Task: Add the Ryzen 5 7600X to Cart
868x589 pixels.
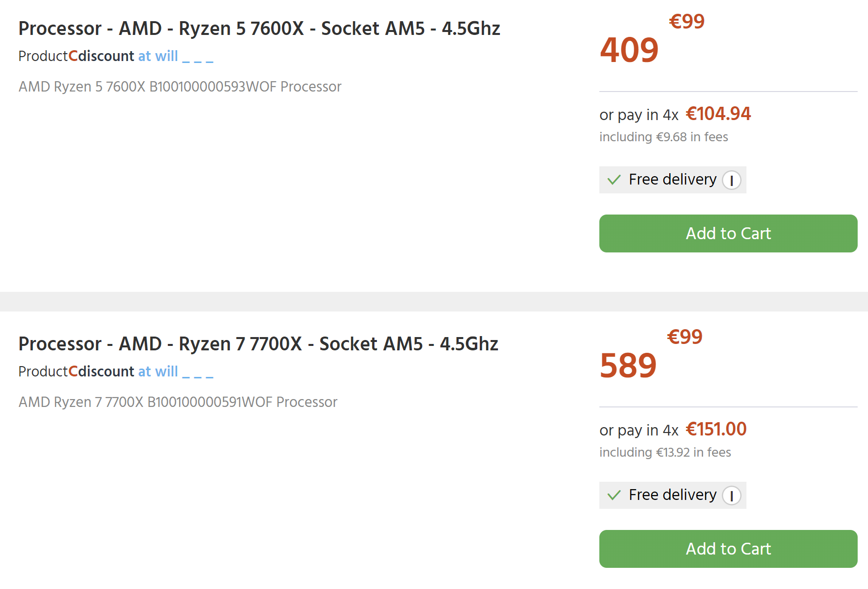Action: point(728,233)
